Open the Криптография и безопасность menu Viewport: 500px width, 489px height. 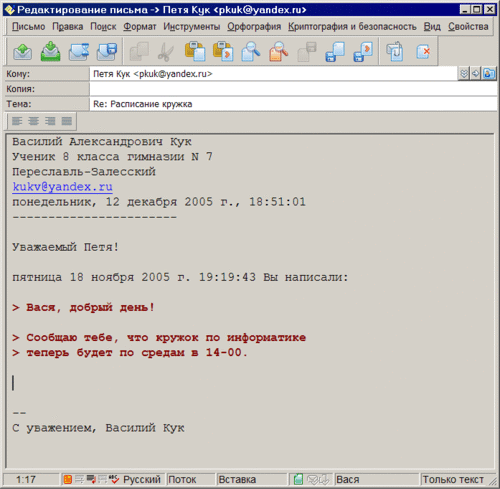(x=352, y=26)
